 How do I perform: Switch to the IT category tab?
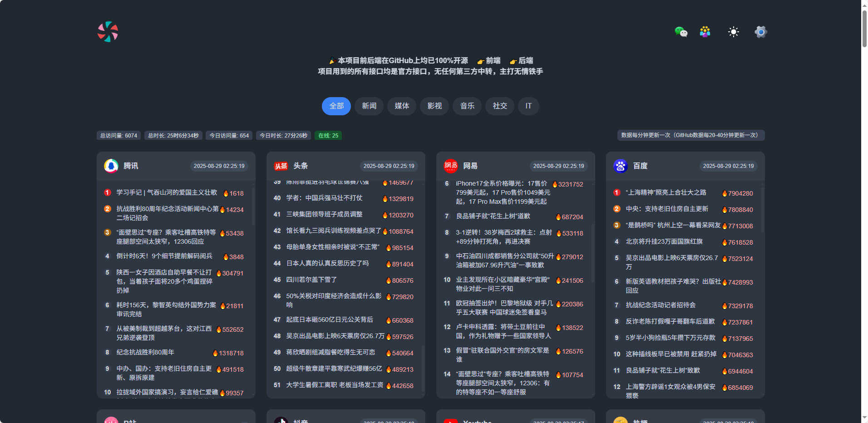(528, 106)
